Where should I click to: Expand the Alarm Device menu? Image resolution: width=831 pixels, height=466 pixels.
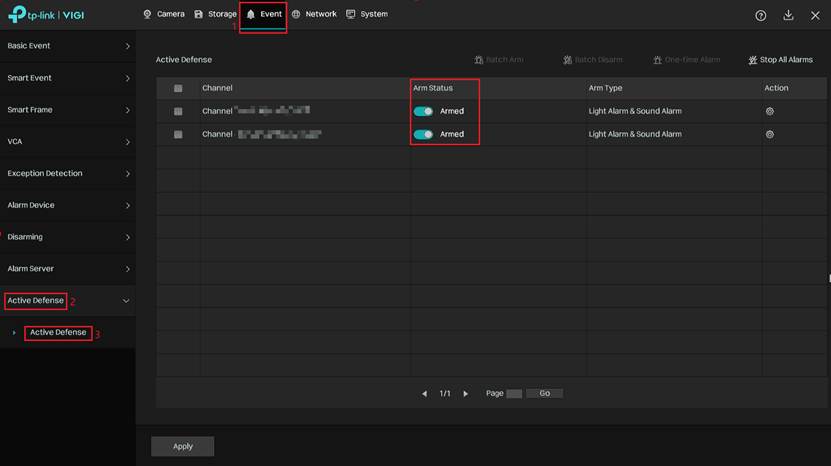pos(68,205)
